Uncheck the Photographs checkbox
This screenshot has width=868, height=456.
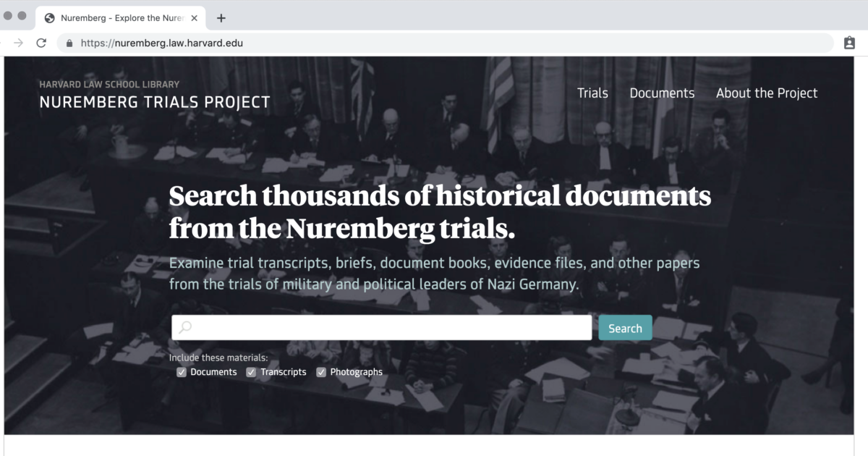[x=321, y=372]
